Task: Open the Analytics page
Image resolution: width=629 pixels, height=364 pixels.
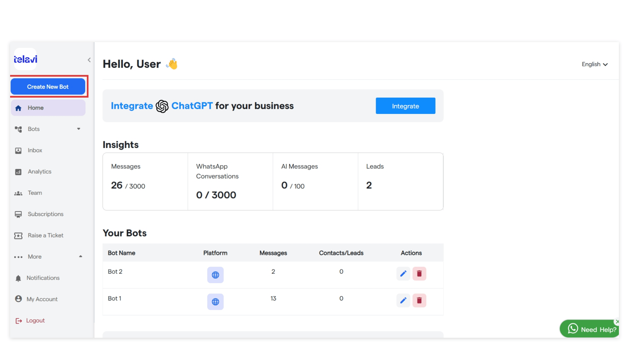Action: pyautogui.click(x=39, y=172)
